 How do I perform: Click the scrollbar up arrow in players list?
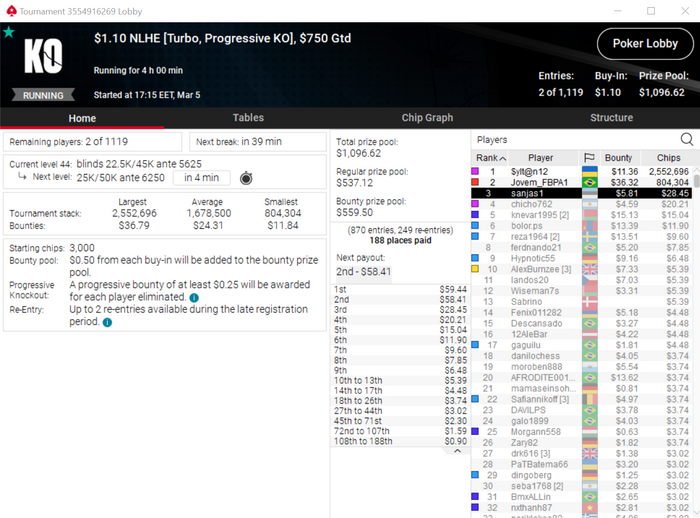coord(696,170)
